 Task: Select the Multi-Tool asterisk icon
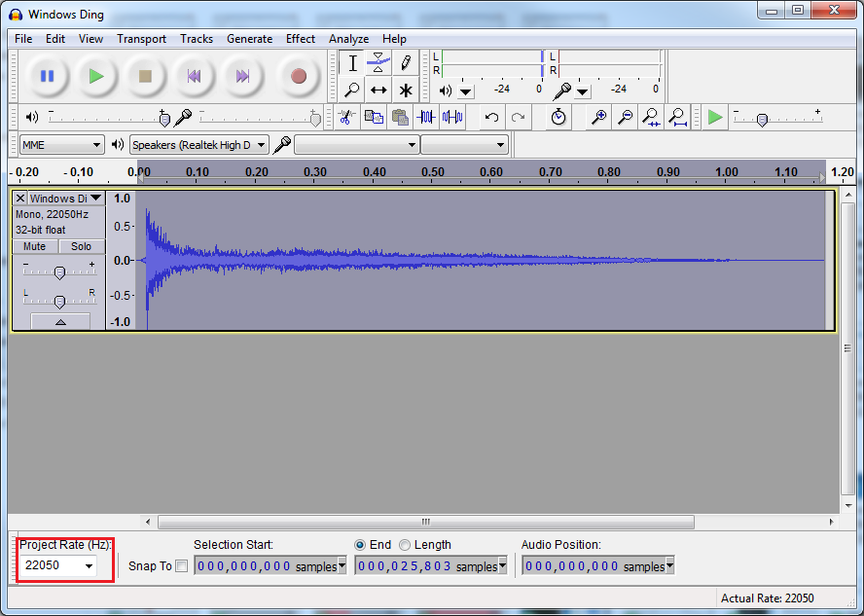point(405,91)
